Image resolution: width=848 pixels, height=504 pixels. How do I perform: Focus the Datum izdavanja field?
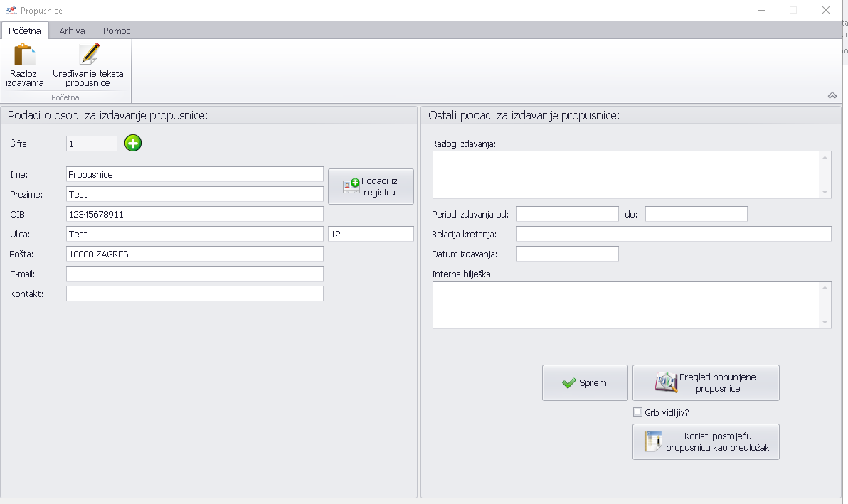click(567, 254)
